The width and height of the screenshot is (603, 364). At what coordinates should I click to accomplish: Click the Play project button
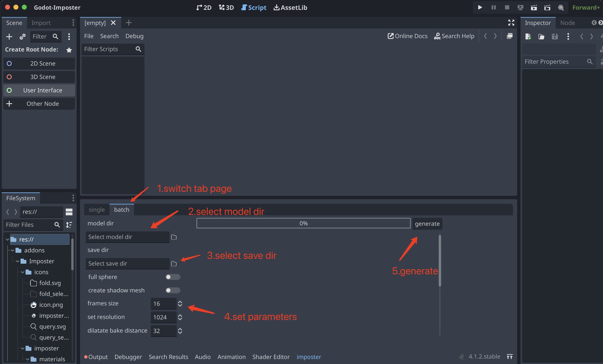coord(480,7)
